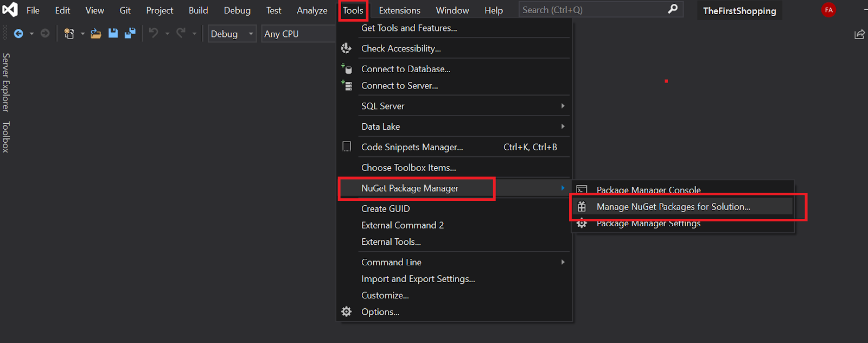This screenshot has width=868, height=343.
Task: Expand the Redo history dropdown arrow
Action: coord(194,34)
